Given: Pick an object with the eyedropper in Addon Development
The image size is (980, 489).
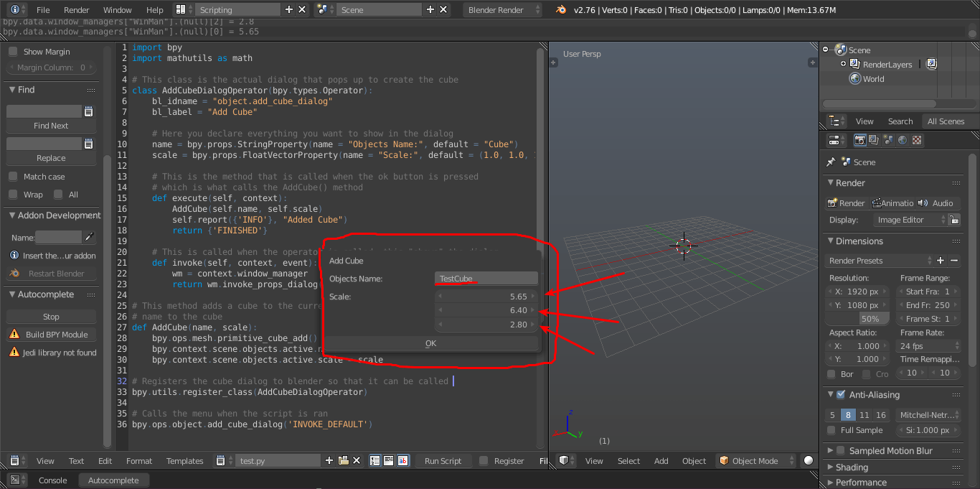Looking at the screenshot, I should [x=90, y=237].
